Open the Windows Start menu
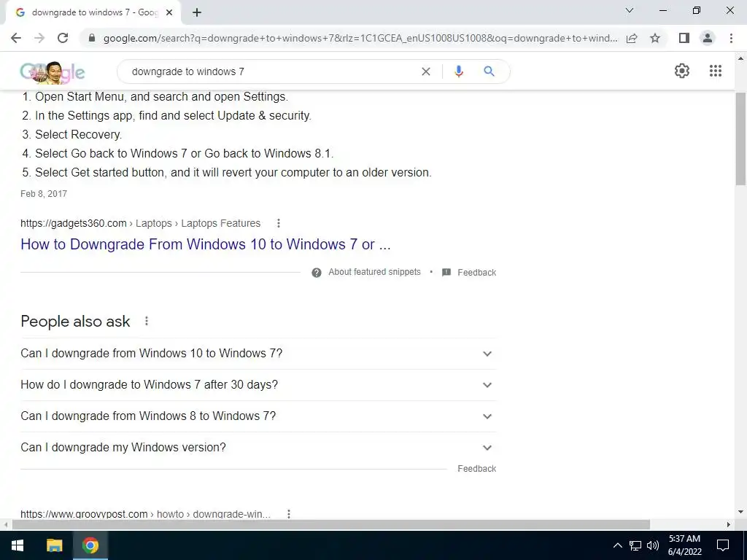Image resolution: width=747 pixels, height=560 pixels. [18, 545]
